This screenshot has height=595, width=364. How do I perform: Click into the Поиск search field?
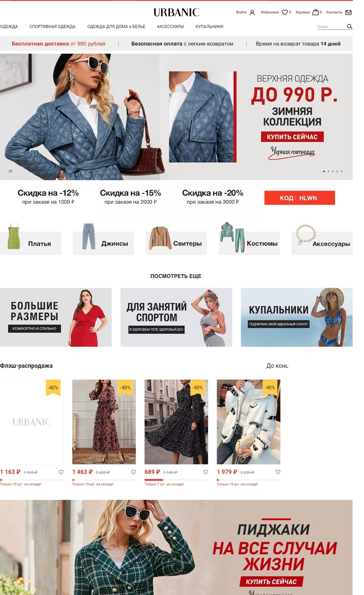tap(331, 27)
